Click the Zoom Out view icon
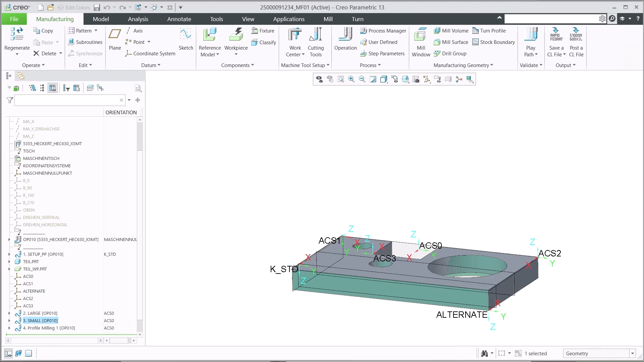The image size is (644, 362). [362, 79]
